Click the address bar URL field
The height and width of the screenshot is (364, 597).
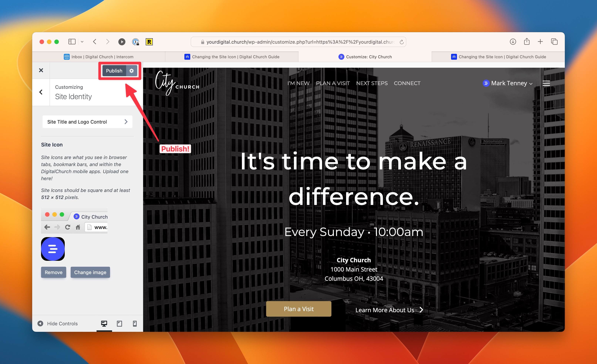298,42
